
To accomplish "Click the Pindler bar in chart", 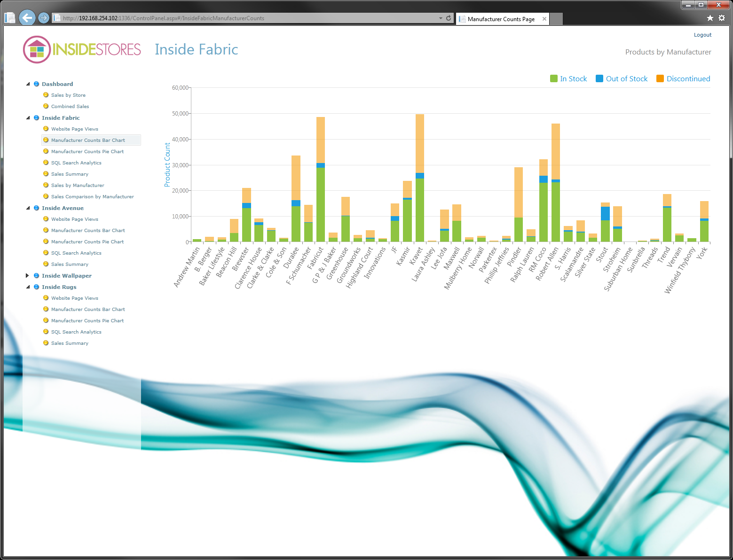I will [519, 204].
